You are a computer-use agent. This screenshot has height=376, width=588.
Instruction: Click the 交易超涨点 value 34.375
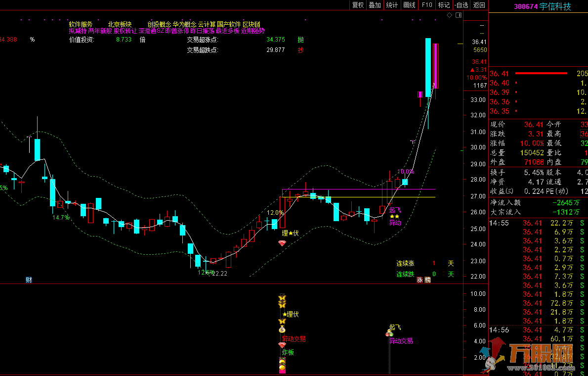pyautogui.click(x=276, y=40)
